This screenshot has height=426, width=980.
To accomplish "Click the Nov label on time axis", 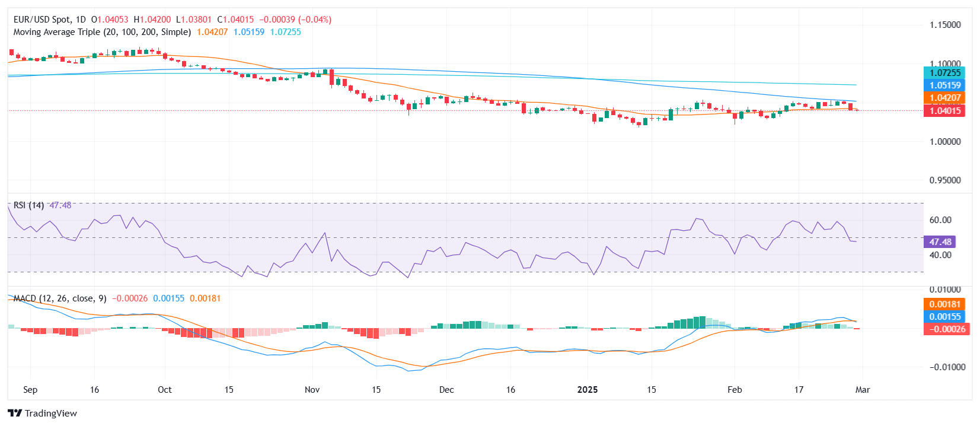I will 312,390.
